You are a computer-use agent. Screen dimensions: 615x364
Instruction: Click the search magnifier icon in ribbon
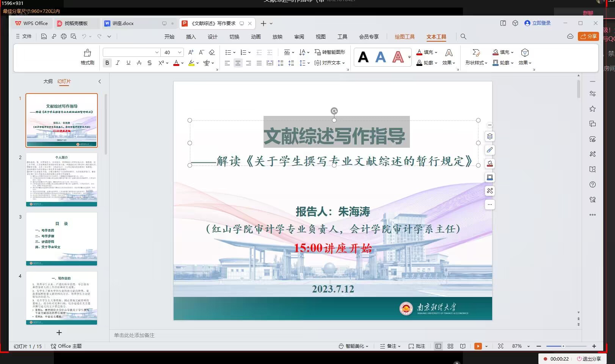463,36
